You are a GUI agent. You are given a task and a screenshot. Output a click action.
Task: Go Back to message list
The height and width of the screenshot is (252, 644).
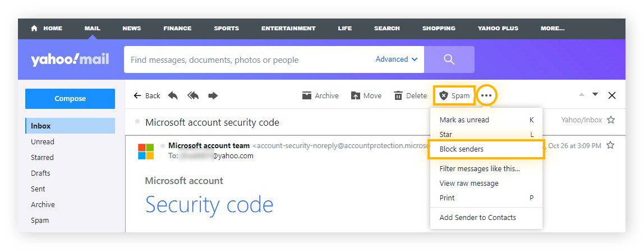click(x=147, y=96)
